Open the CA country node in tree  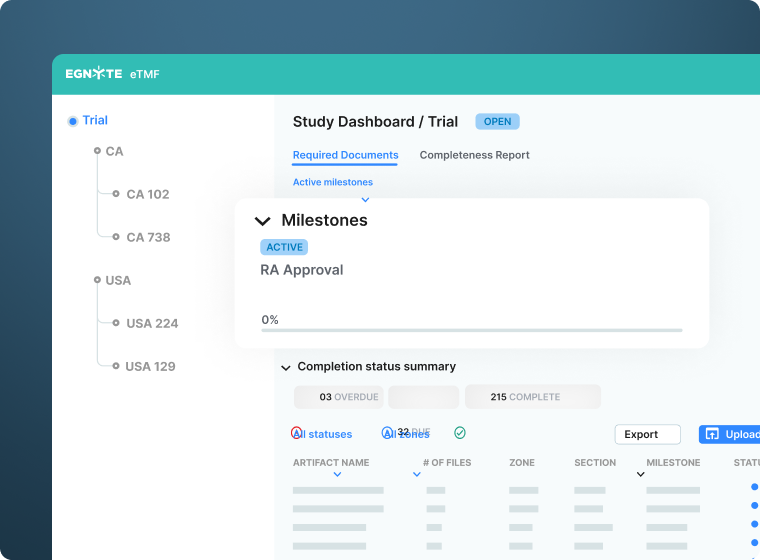click(x=114, y=151)
